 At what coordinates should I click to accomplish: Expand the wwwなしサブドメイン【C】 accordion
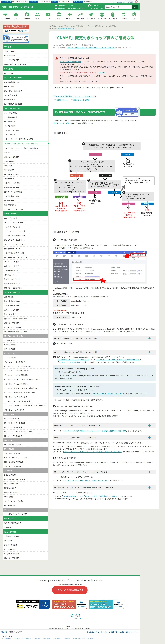(104, 472)
